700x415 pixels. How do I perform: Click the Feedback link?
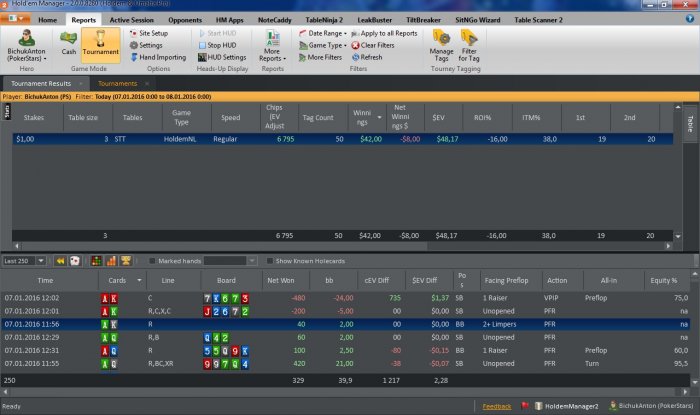(x=496, y=406)
